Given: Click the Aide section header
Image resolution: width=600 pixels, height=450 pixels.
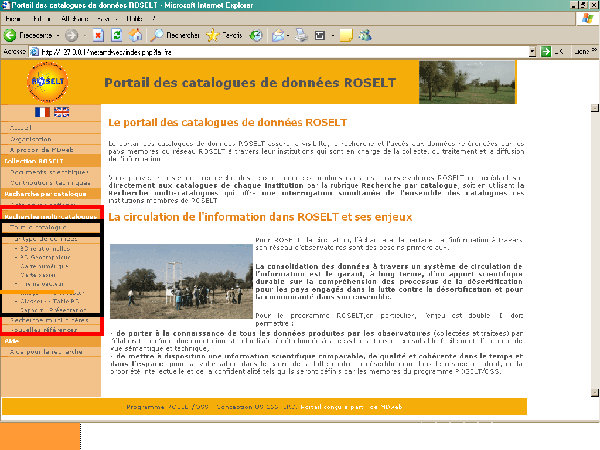Looking at the screenshot, I should tap(51, 341).
